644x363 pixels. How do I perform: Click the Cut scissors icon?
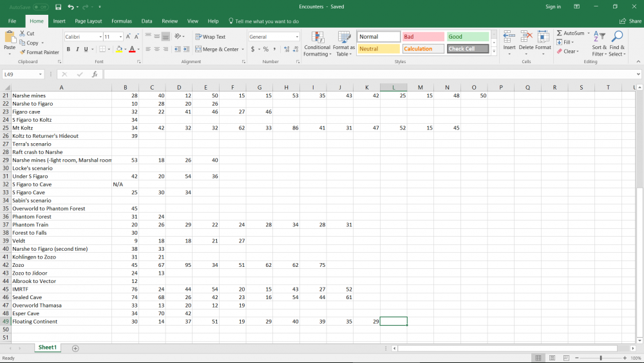tap(23, 34)
